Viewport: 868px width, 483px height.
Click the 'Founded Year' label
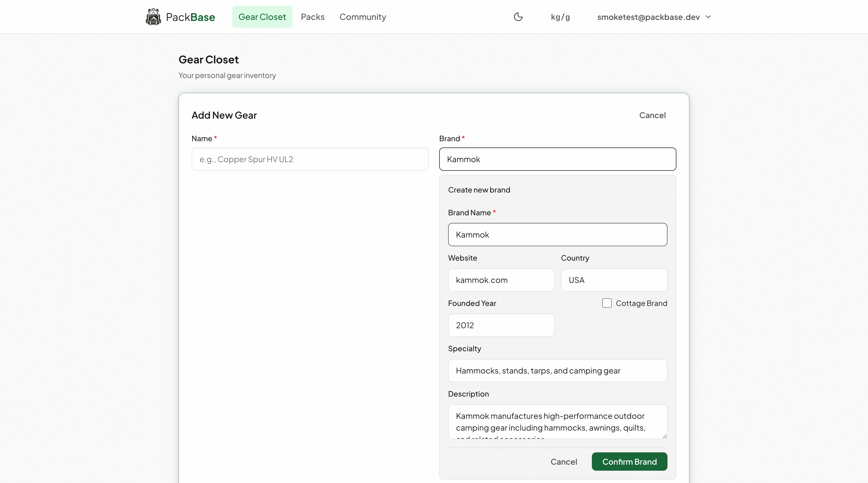[x=472, y=303]
